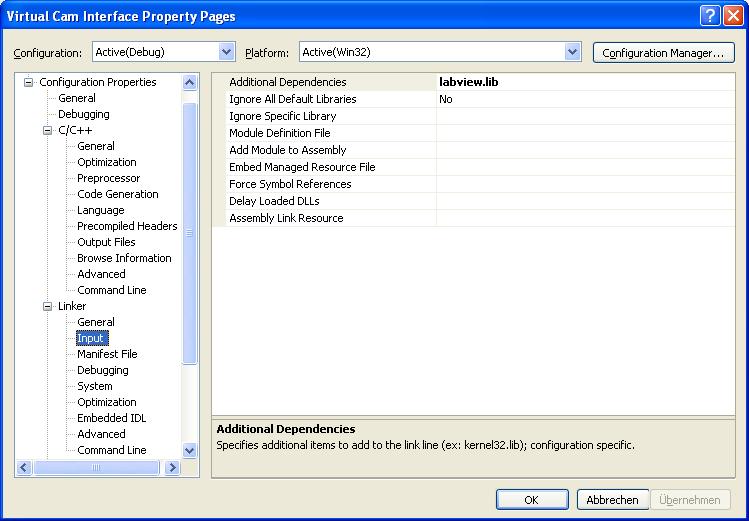
Task: Select the Debugging page under Configuration Properties
Action: (x=84, y=114)
